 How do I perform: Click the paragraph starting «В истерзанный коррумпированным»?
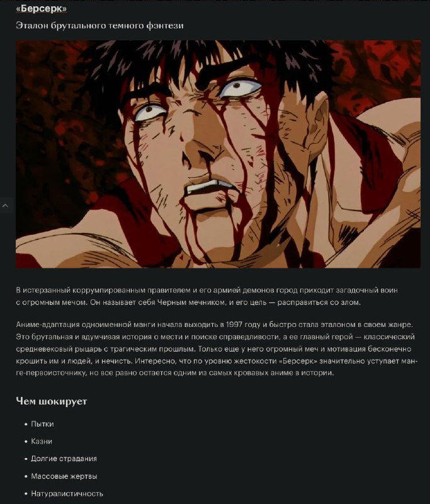207,296
